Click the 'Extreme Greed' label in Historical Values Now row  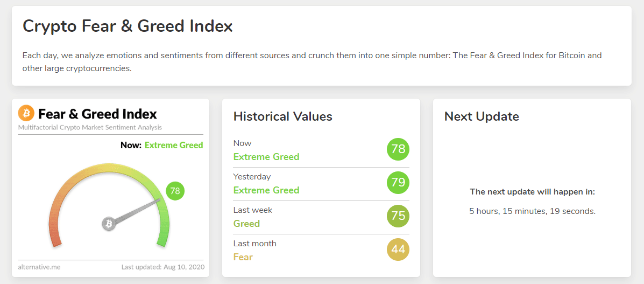266,157
